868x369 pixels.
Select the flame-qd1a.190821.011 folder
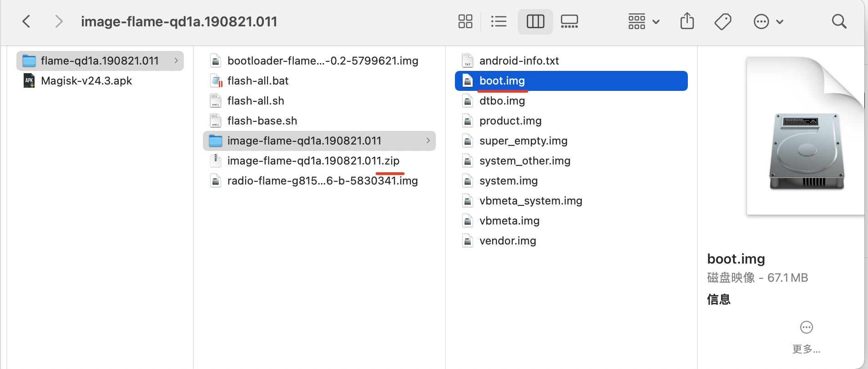100,61
